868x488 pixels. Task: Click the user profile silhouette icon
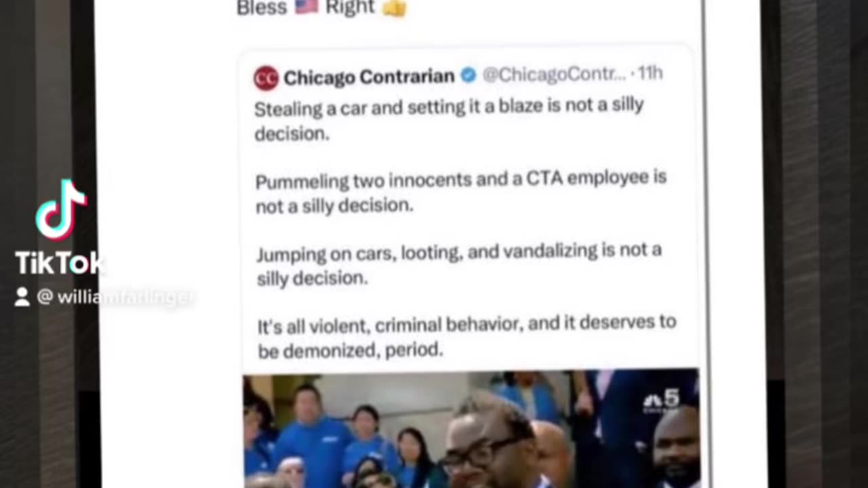click(x=22, y=297)
